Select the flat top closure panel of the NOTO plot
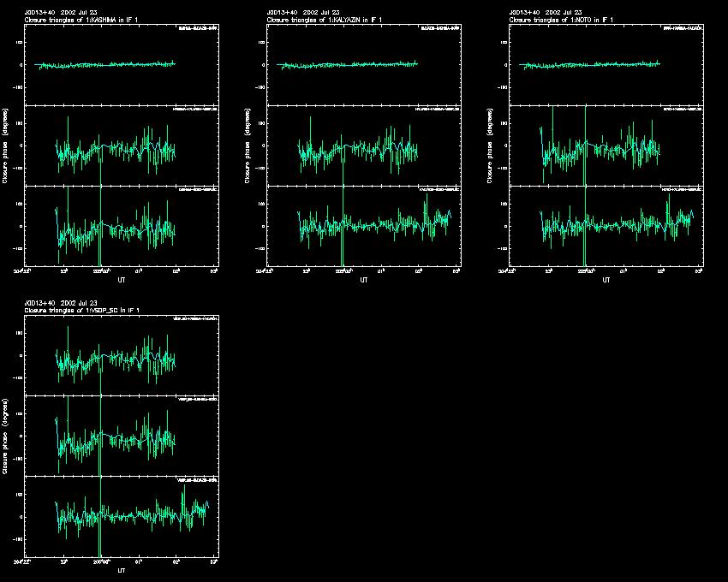This screenshot has height=582, width=728. tap(606, 65)
